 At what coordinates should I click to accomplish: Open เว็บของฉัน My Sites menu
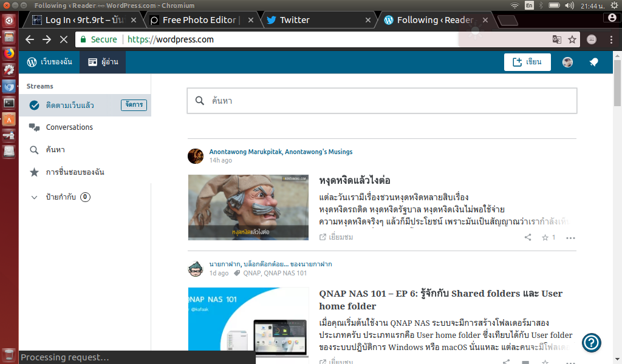pyautogui.click(x=50, y=62)
